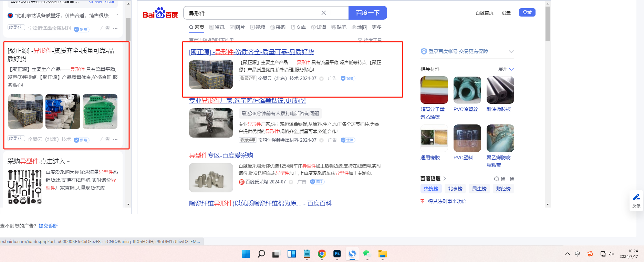Screen dimensions: 644x262
Task: Open 百度热搜 via its arrow
Action: point(445,179)
